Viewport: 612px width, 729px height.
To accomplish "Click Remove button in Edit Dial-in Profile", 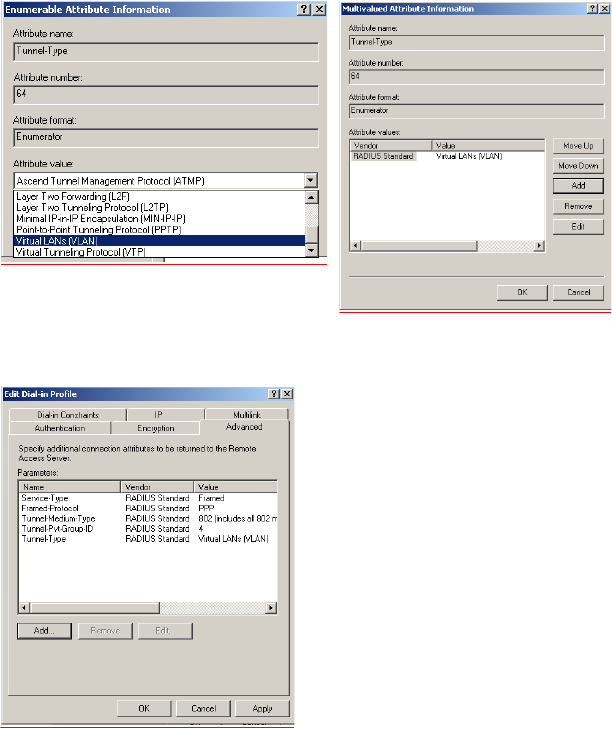I will pos(105,631).
